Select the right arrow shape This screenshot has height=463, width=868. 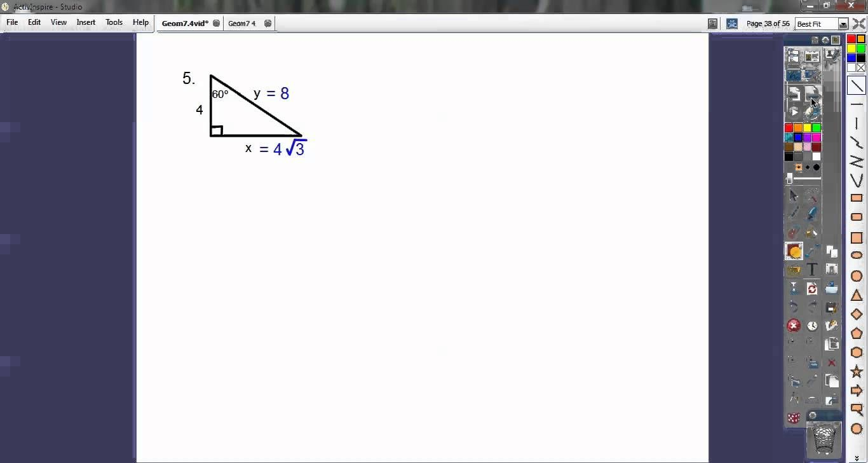click(857, 390)
